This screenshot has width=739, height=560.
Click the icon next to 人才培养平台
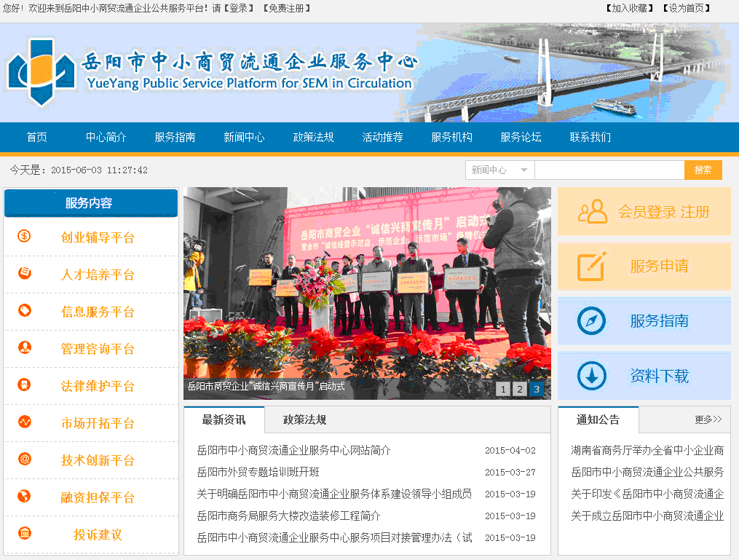coord(25,273)
